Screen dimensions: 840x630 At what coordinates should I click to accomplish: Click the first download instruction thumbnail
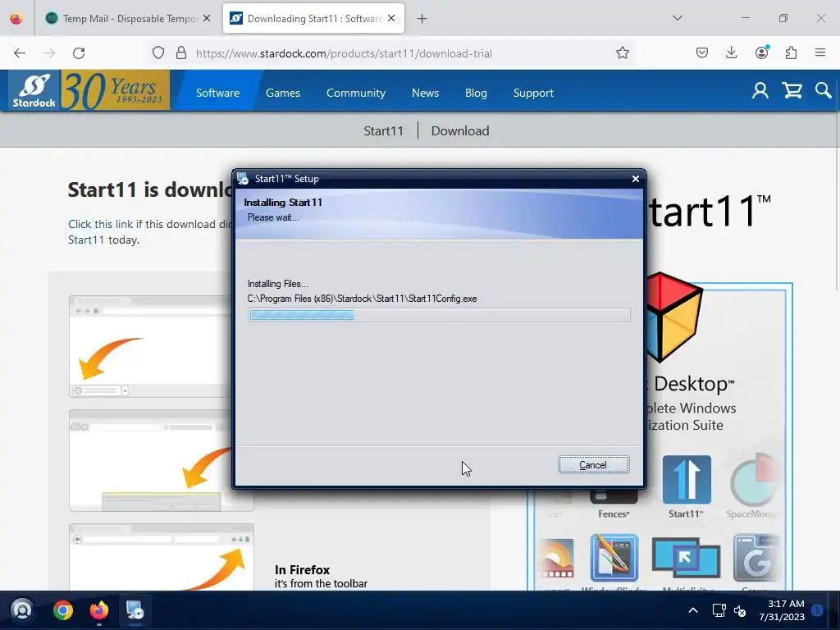[x=152, y=346]
